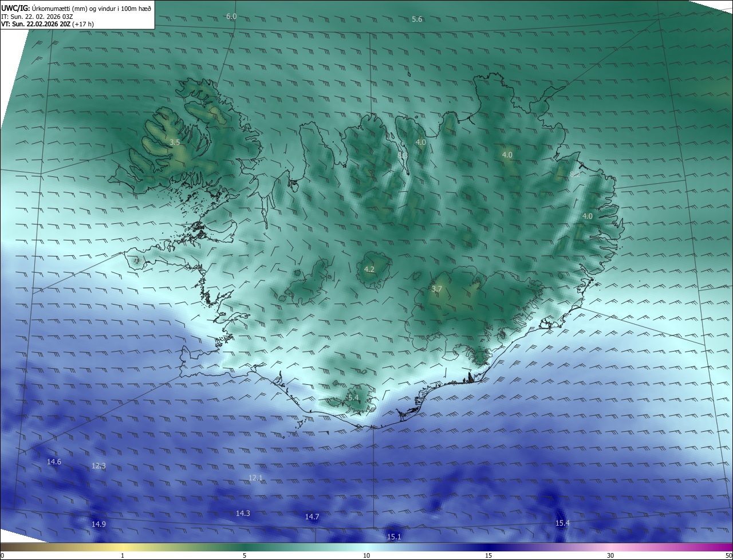This screenshot has height=560, width=733.
Task: Click the color scale tick labeled 1
Action: 123,555
